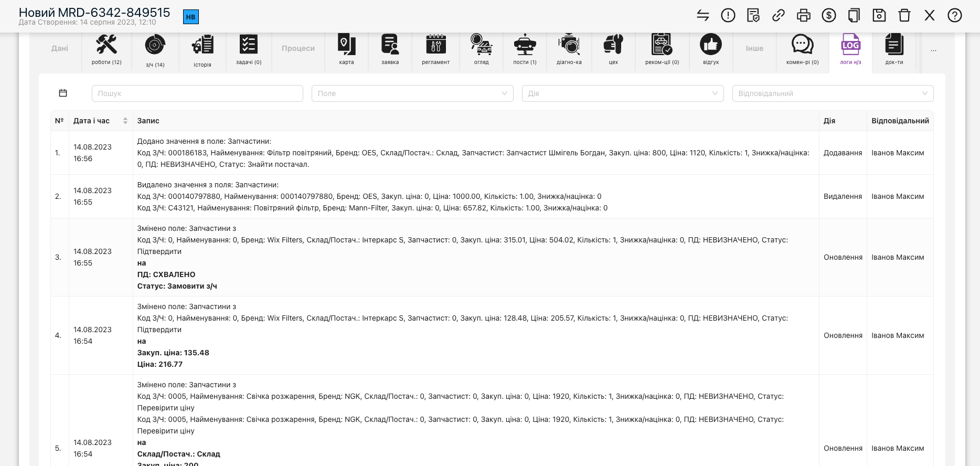Expand the Поле dropdown

[x=412, y=93]
